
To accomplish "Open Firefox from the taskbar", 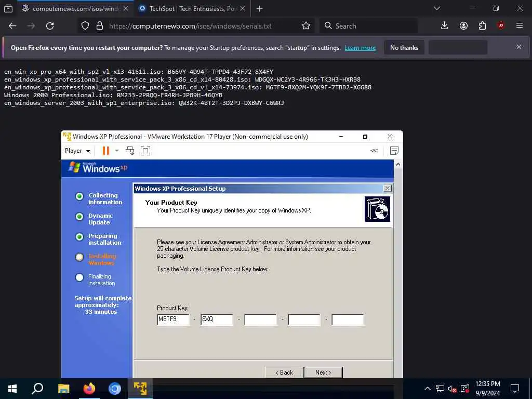I will (x=89, y=389).
